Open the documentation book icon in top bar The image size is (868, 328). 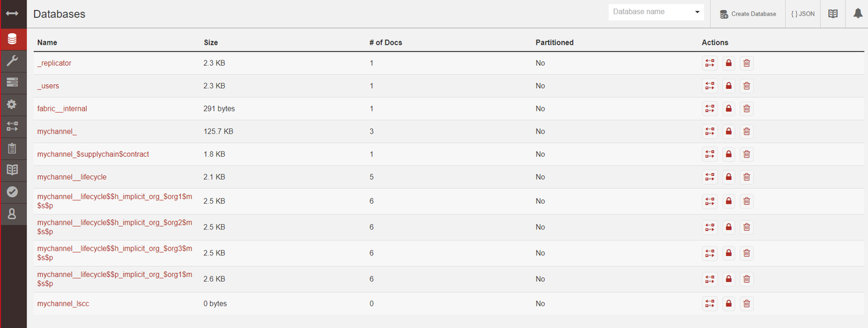tap(833, 14)
